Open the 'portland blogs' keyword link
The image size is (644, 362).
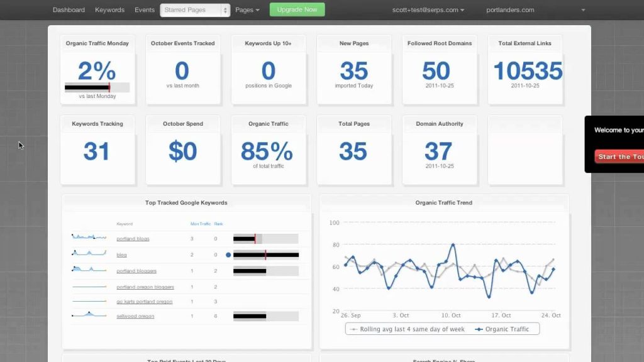(x=133, y=238)
